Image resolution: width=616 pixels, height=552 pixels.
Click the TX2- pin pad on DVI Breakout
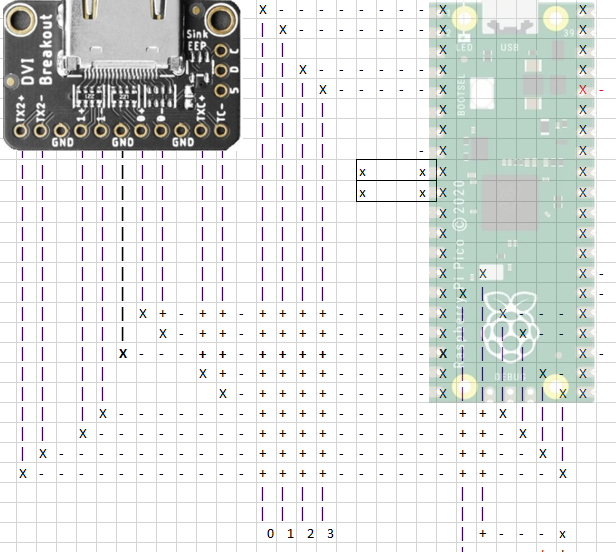(x=42, y=131)
